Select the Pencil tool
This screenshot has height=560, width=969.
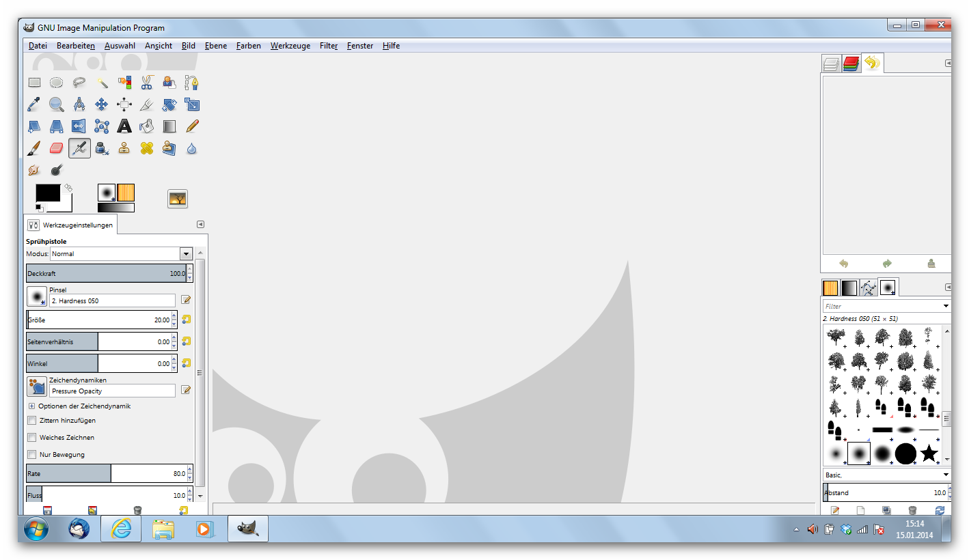click(192, 126)
